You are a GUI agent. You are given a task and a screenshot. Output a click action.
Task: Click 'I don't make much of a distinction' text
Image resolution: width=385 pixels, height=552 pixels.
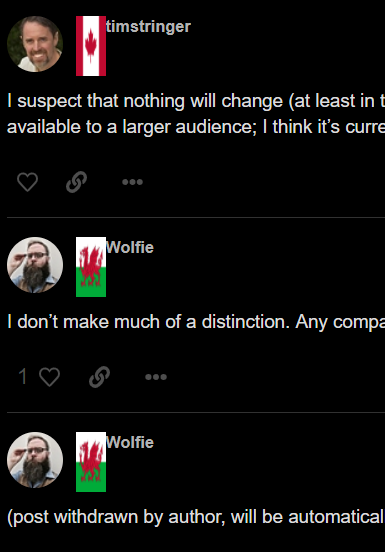pyautogui.click(x=148, y=322)
